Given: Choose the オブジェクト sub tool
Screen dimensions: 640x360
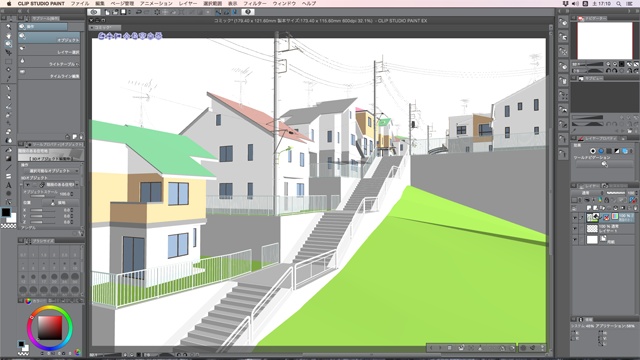Looking at the screenshot, I should [49, 38].
